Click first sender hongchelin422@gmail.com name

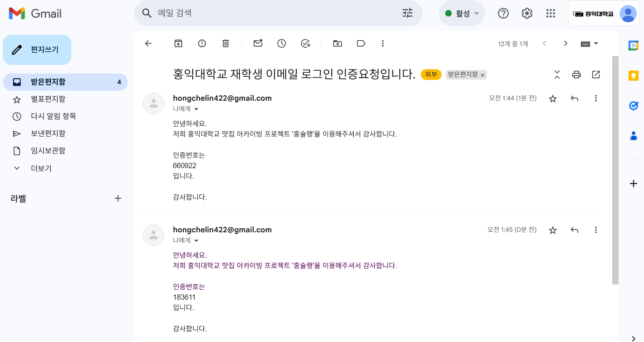(x=222, y=98)
